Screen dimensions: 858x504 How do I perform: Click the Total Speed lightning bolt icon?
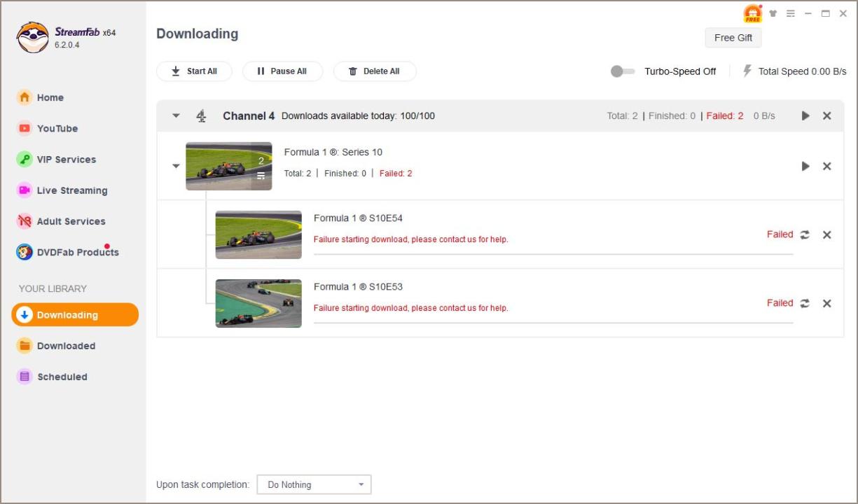(747, 71)
